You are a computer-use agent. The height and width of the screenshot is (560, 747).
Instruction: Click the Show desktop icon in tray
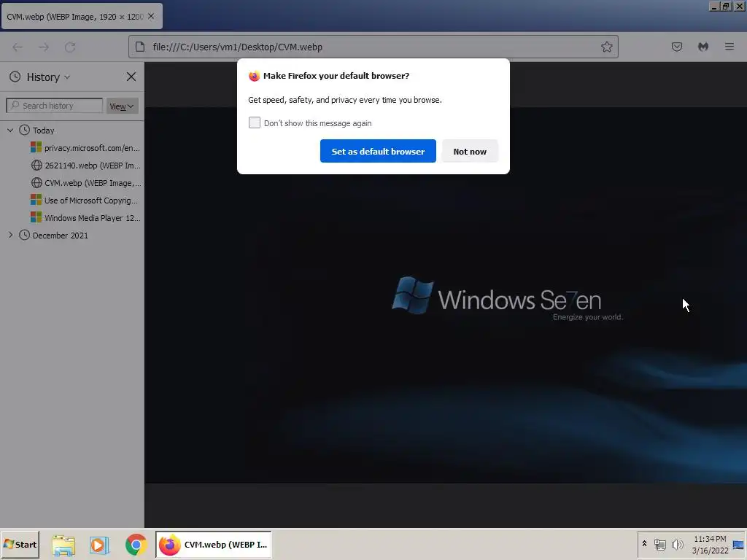point(738,544)
